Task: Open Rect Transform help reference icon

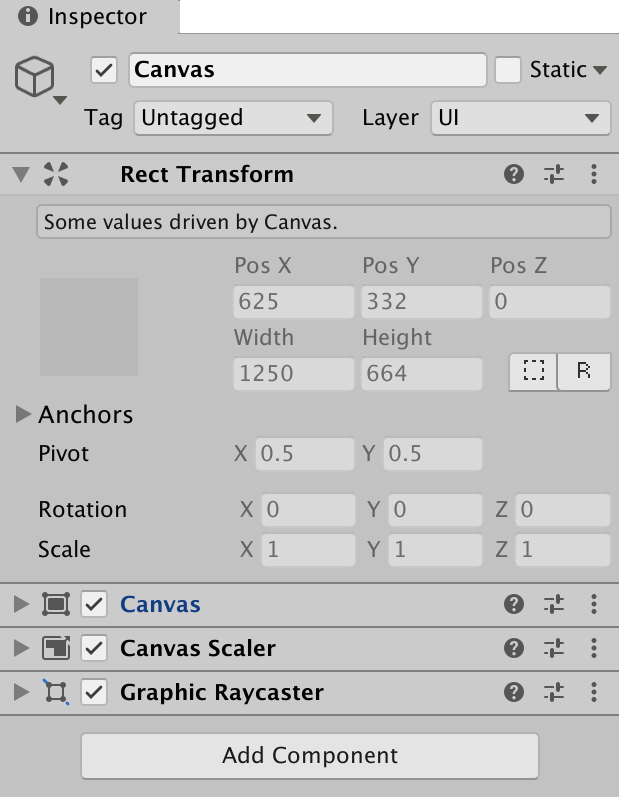Action: click(514, 174)
